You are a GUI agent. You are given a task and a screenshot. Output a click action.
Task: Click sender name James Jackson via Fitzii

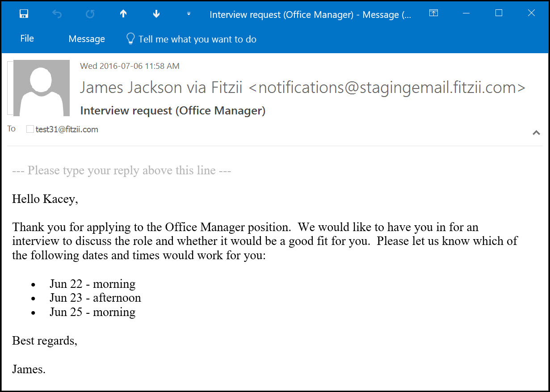161,88
